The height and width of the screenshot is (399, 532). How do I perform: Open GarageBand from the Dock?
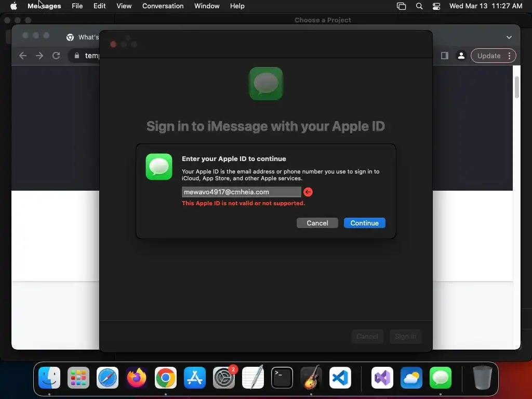[311, 378]
